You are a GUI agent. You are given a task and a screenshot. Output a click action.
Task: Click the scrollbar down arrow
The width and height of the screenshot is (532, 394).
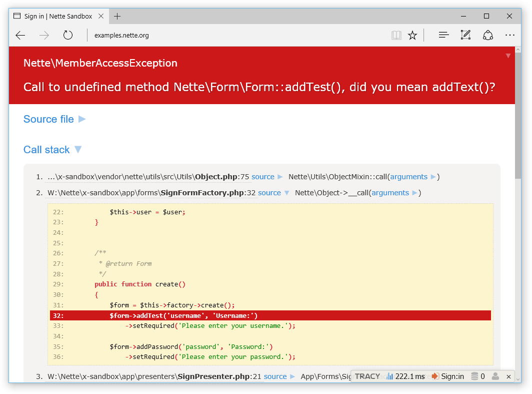518,380
